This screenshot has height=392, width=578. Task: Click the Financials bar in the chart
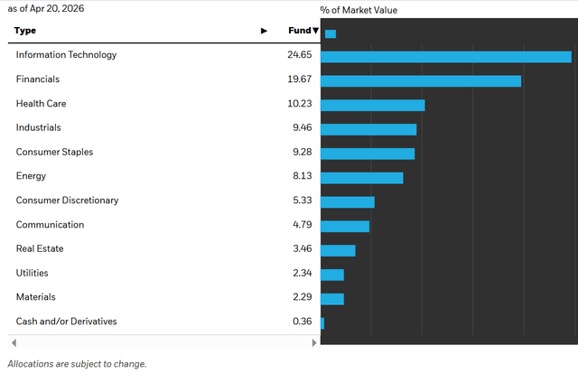tap(421, 81)
